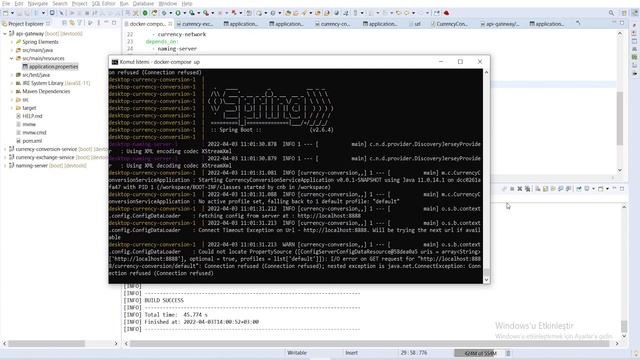Click the command prompt vertical scrollbar thumb
Screen dimensions: 640x360
486,272
